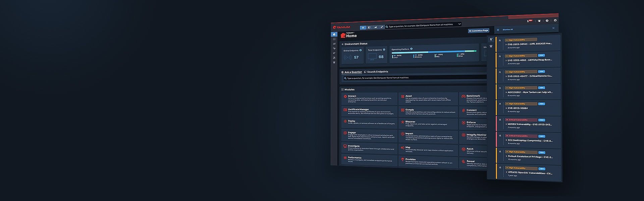Click the question builder icon in the top toolbar
The image size is (644, 201).
pyautogui.click(x=369, y=27)
